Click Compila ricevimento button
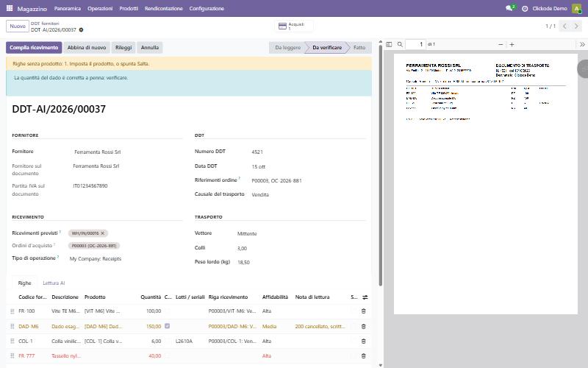Screen dimensions: 588x368 (34, 48)
